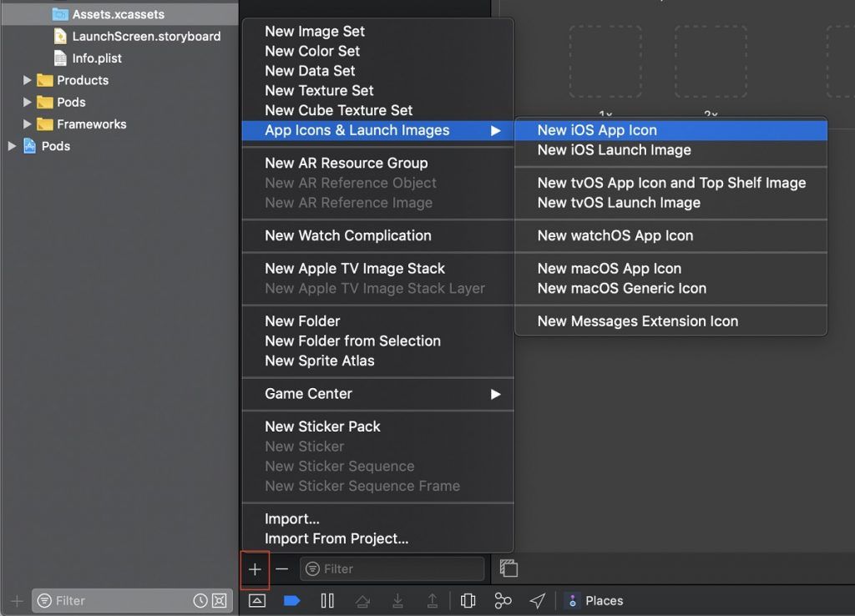Image resolution: width=855 pixels, height=616 pixels.
Task: Choose New Sprite Atlas
Action: click(x=377, y=361)
